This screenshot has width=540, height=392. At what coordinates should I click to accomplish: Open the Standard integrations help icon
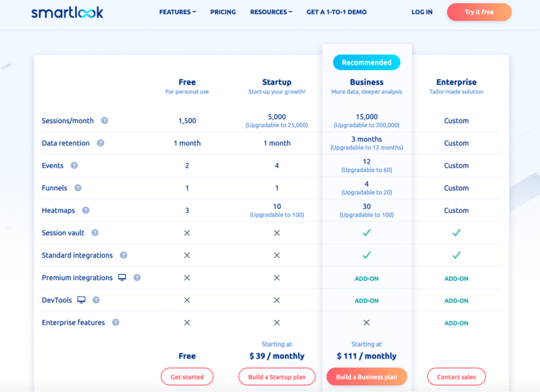123,255
